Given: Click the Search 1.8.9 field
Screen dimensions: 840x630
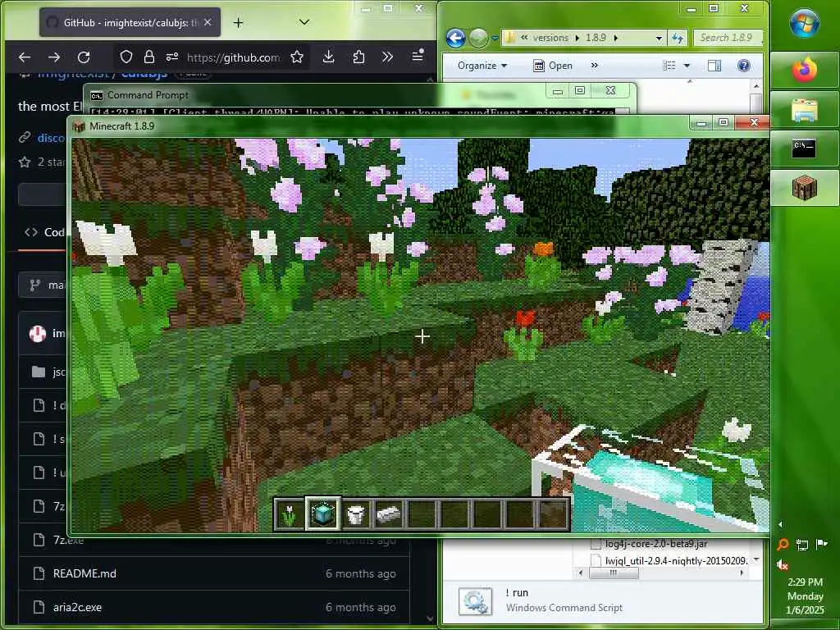Looking at the screenshot, I should point(728,38).
